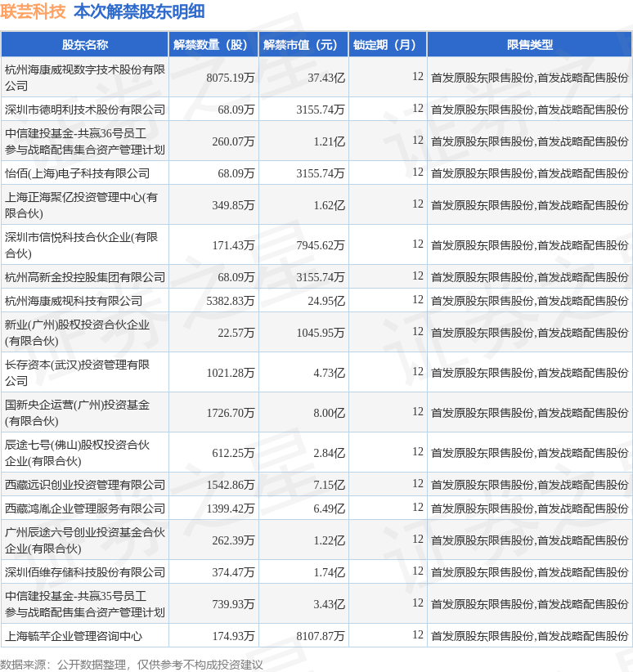Click 杭州海康威视科技有限公司 row name

[x=74, y=301]
